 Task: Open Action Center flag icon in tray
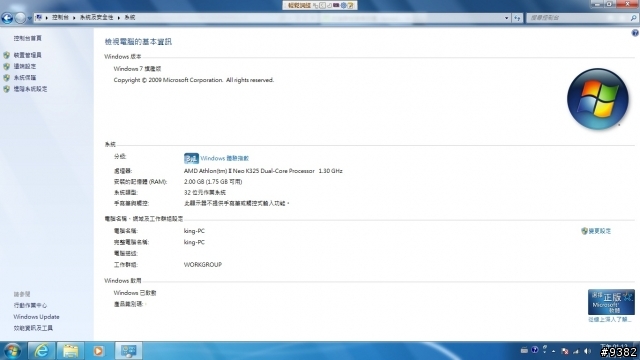pyautogui.click(x=565, y=351)
